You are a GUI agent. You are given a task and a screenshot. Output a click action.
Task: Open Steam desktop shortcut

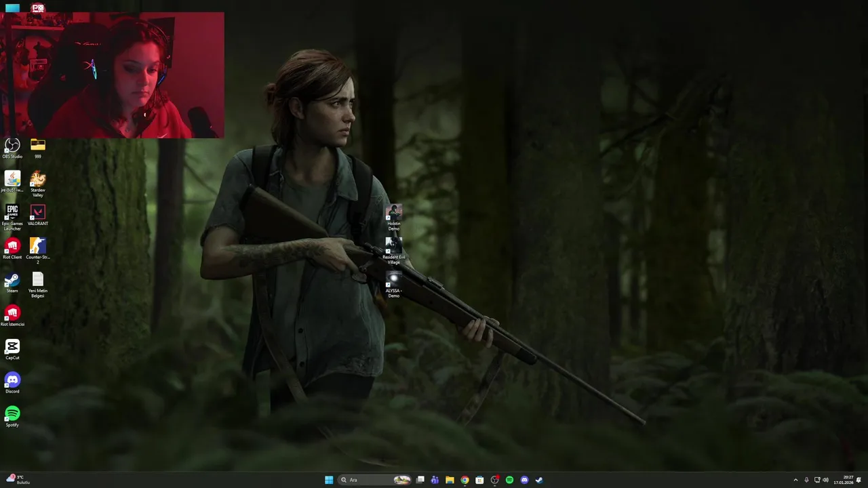[x=12, y=283]
